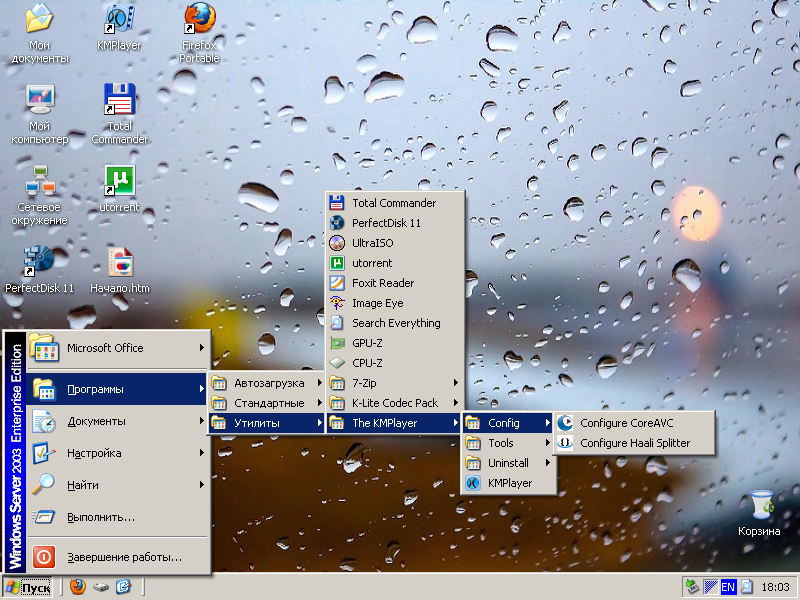Open the Корзина recycle bin icon
Image resolution: width=800 pixels, height=600 pixels.
[x=759, y=513]
